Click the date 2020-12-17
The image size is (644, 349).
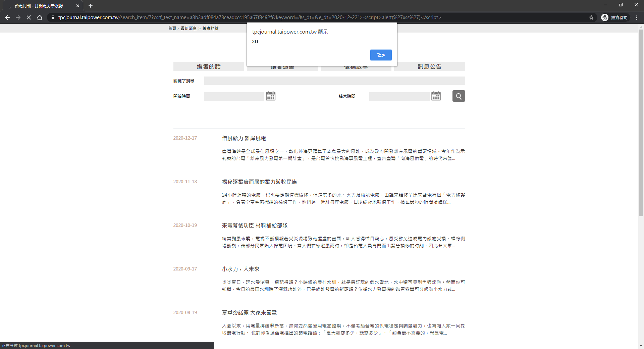[x=185, y=138]
